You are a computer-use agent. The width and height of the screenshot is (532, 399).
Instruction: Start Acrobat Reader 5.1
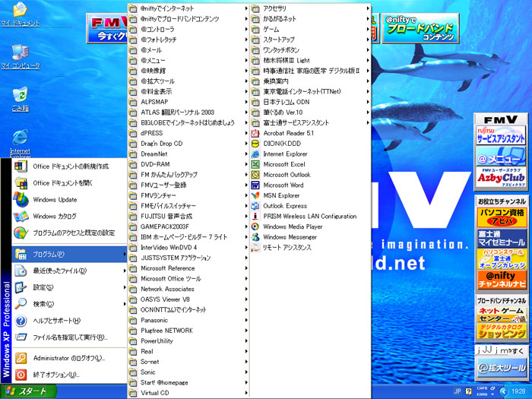pyautogui.click(x=288, y=133)
